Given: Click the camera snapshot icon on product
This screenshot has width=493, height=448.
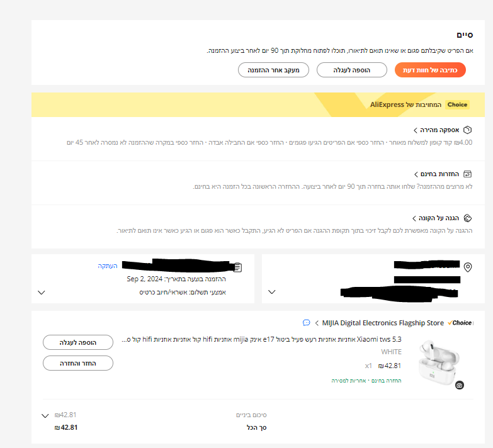Looking at the screenshot, I should 460,385.
